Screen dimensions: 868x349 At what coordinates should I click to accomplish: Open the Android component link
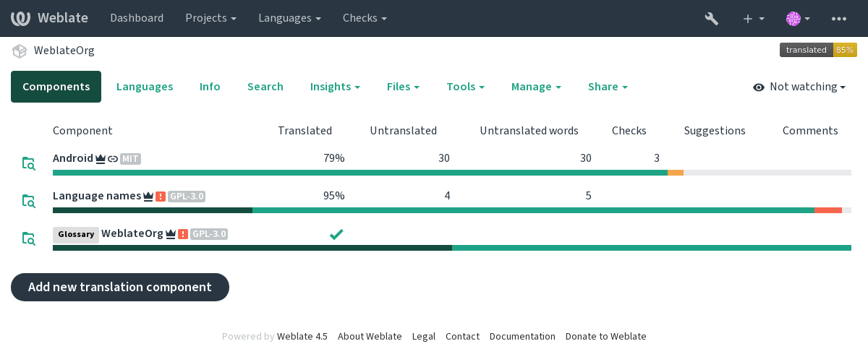(x=73, y=158)
